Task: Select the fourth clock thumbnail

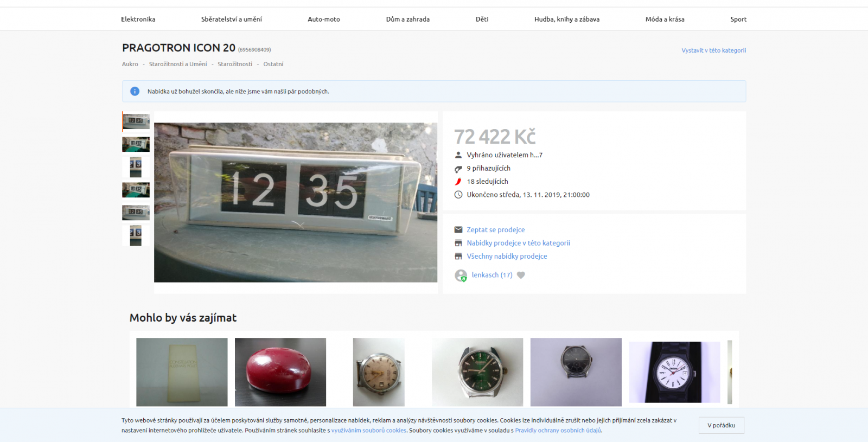Action: (136, 190)
